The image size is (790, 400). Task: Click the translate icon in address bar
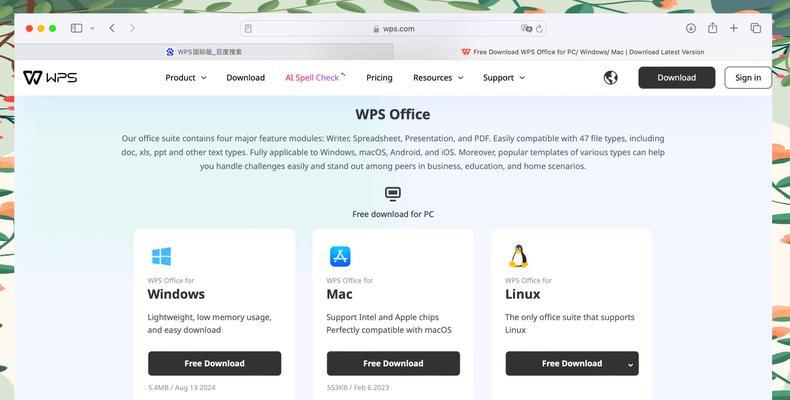tap(526, 29)
